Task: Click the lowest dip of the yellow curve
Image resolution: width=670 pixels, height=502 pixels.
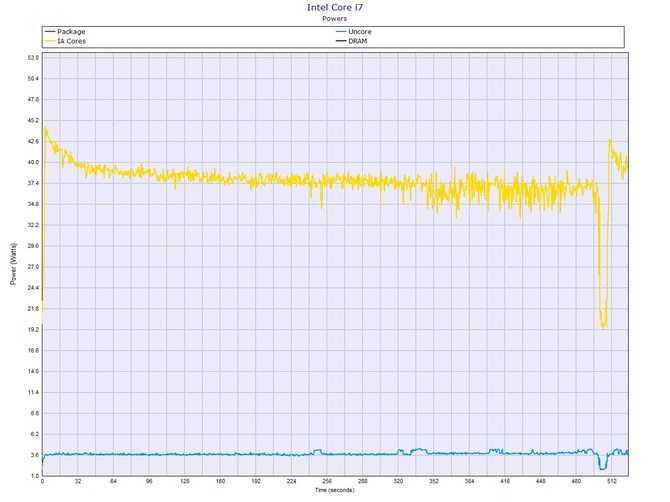Action: pyautogui.click(x=603, y=326)
